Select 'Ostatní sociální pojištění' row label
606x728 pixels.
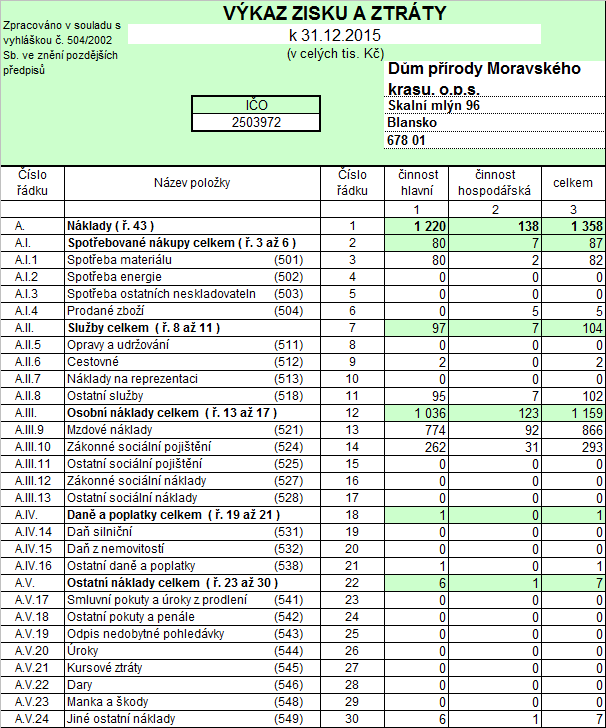pos(135,464)
